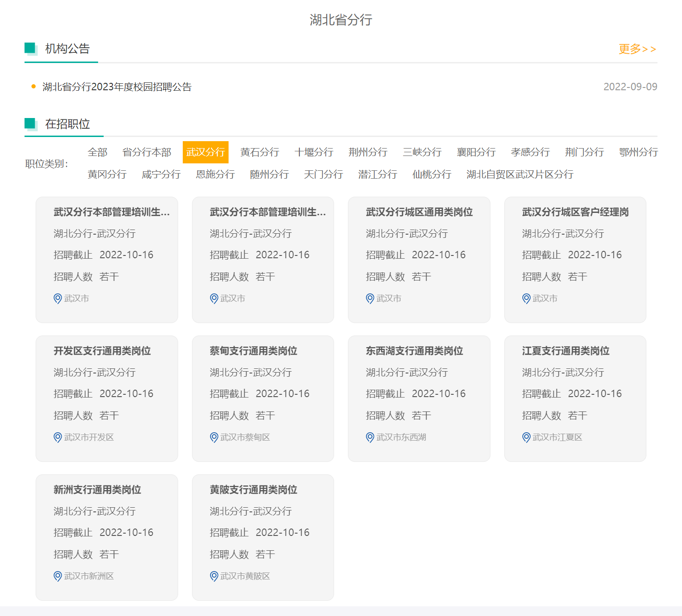Click 武汉市黄陂区 location text
This screenshot has height=616, width=682.
point(245,576)
